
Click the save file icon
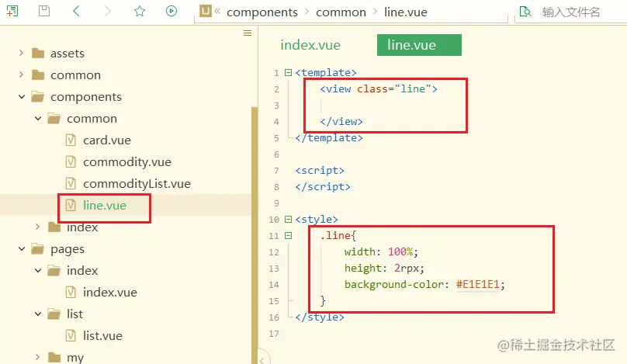[44, 11]
